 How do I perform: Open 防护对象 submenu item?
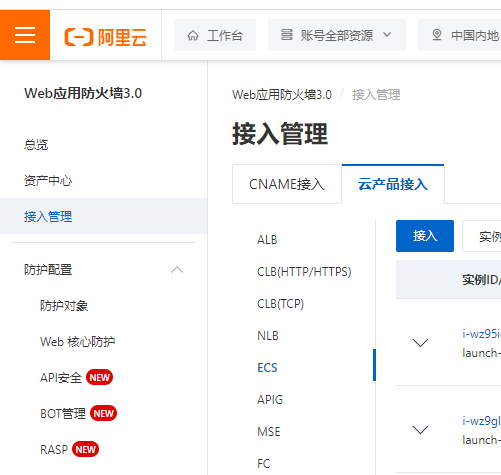click(64, 306)
